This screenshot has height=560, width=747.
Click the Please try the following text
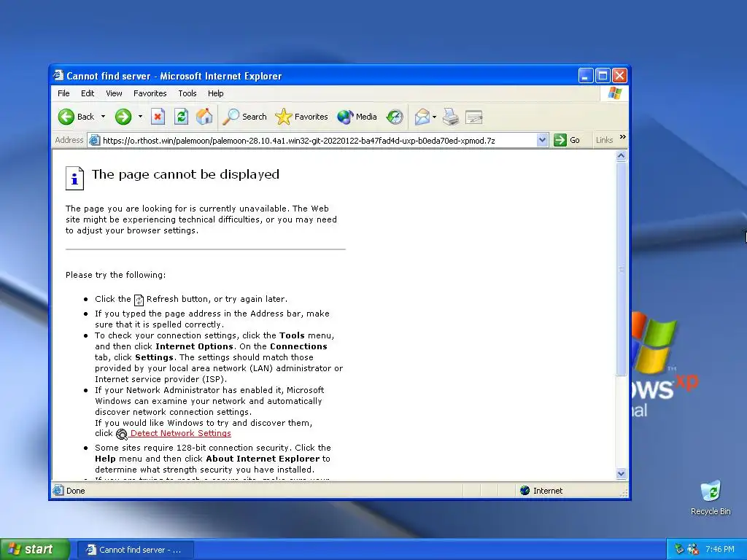coord(116,275)
